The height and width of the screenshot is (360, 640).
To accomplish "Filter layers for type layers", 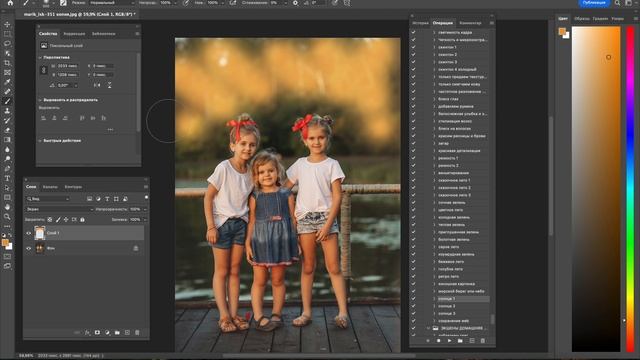I will pos(107,199).
